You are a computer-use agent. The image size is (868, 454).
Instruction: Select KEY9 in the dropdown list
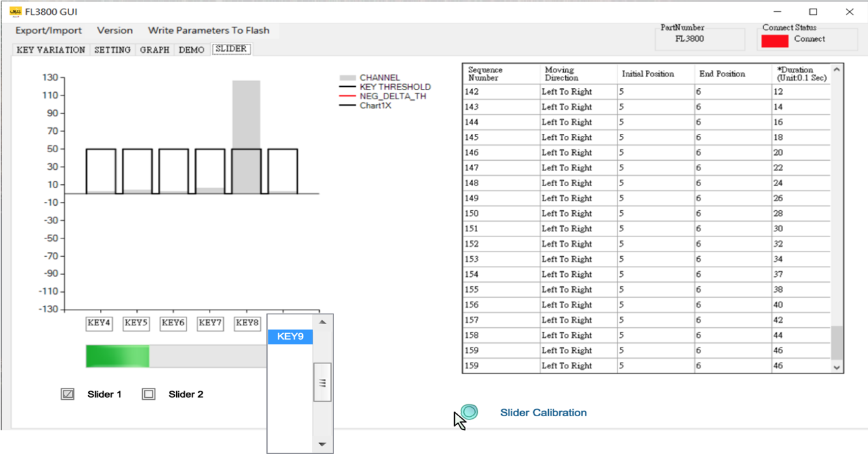tap(290, 337)
